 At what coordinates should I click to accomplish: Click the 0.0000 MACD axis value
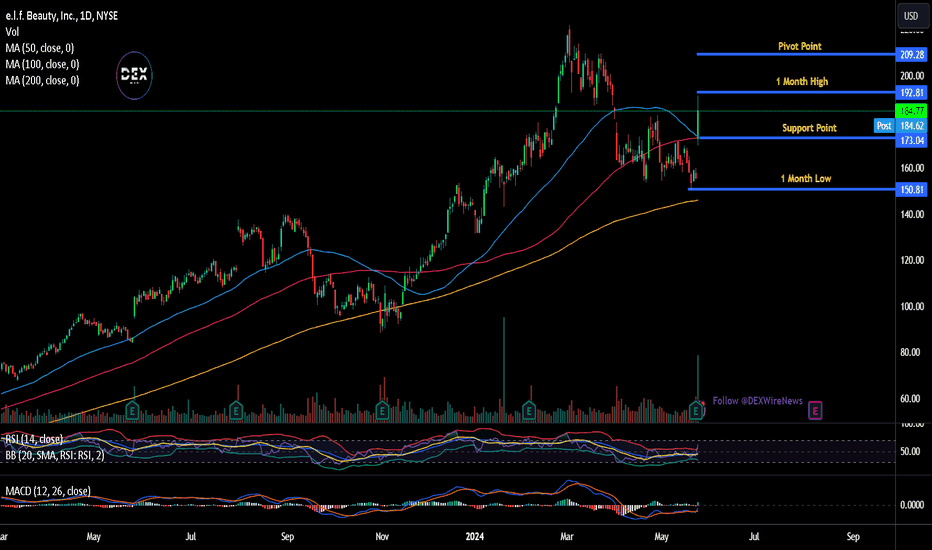click(x=912, y=505)
